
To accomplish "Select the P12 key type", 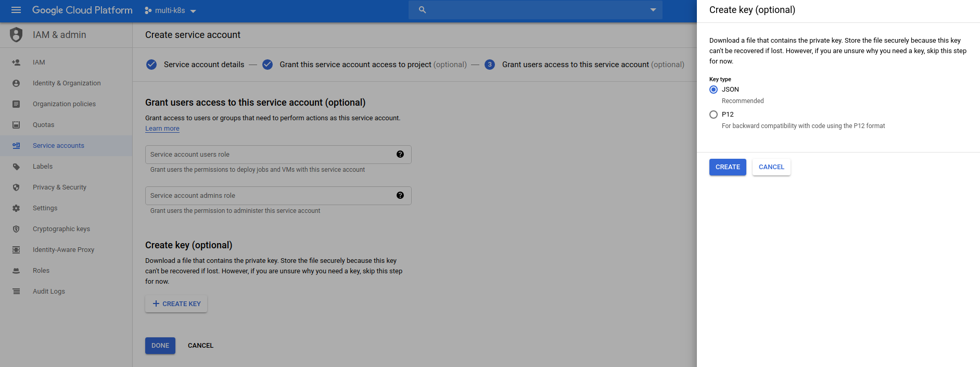I will [714, 115].
